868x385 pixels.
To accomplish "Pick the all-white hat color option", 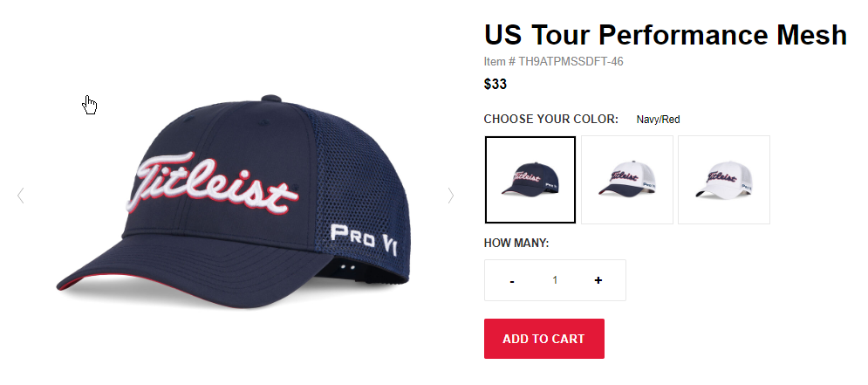I will point(724,180).
